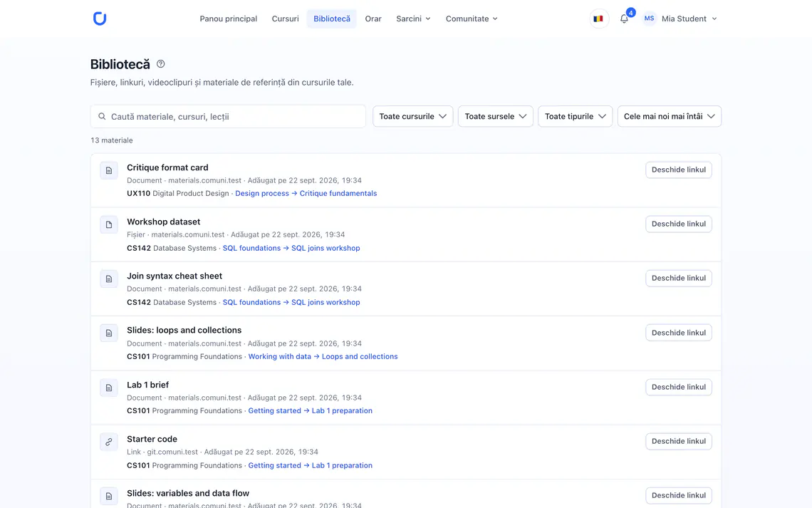
Task: Click the Join syntax cheat sheet title
Action: tap(175, 276)
